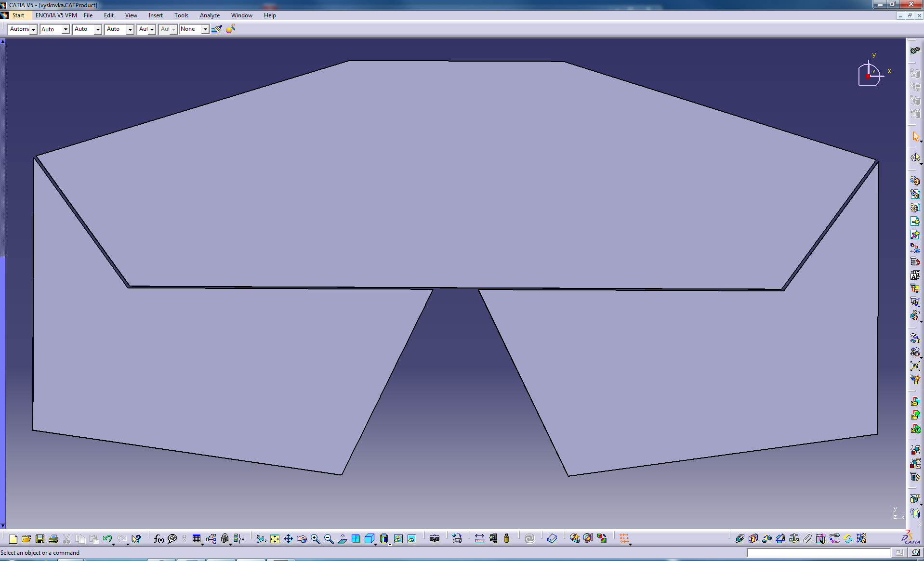Screen dimensions: 924x561
Task: Toggle Hide/Show on selected object
Action: (x=398, y=539)
